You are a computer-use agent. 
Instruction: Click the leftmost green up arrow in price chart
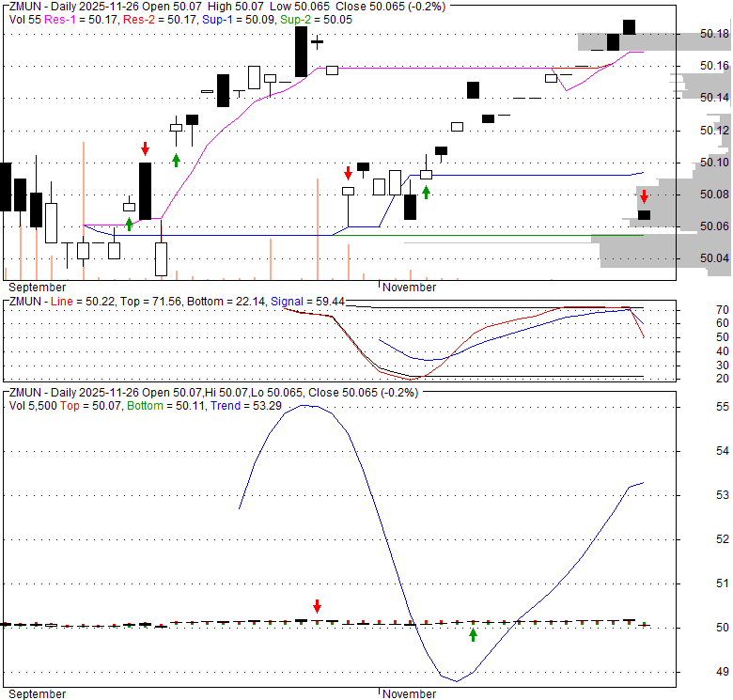click(129, 224)
